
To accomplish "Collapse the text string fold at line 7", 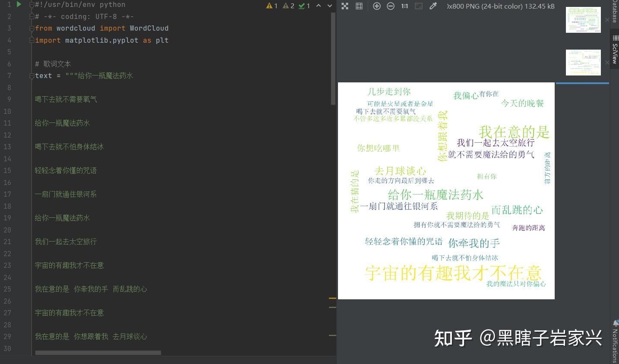I will [x=32, y=76].
